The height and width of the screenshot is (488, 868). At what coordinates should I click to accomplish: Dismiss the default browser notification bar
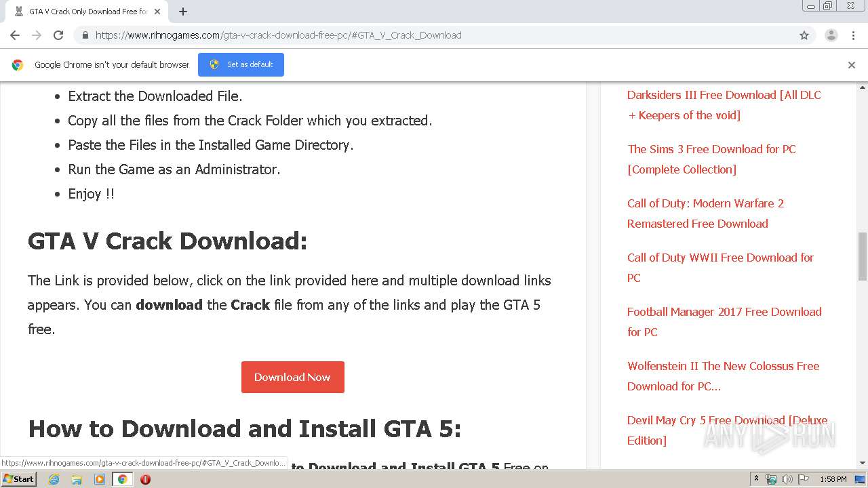click(x=852, y=65)
